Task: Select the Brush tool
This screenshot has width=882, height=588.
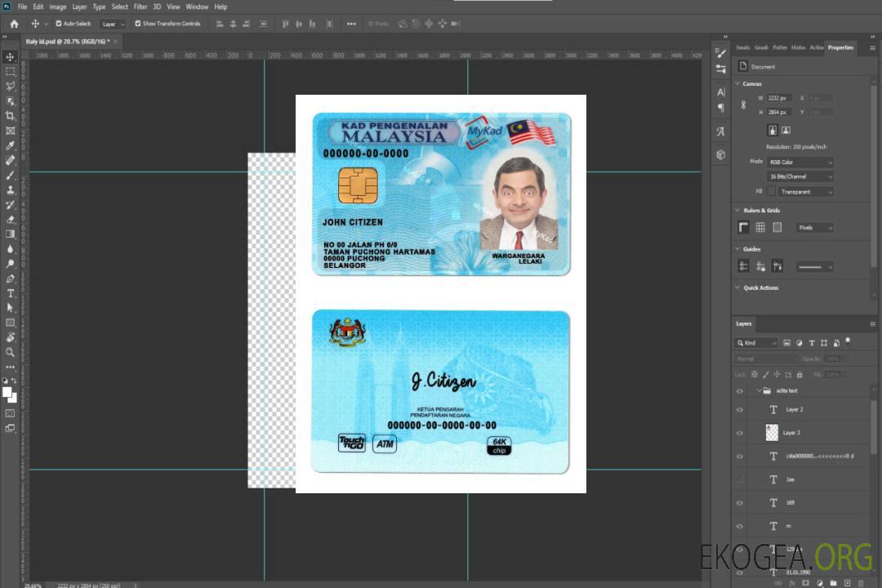Action: (10, 175)
